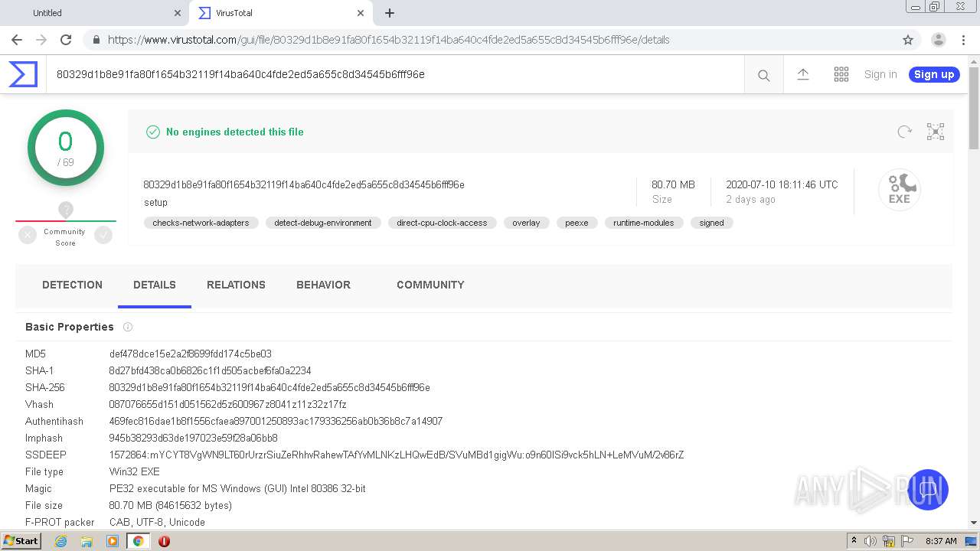Click the reanalyze refresh icon
Viewport: 980px width, 551px height.
905,132
